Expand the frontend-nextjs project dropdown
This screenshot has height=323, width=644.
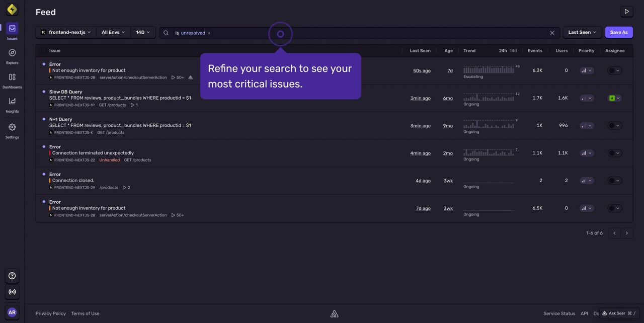pos(66,32)
